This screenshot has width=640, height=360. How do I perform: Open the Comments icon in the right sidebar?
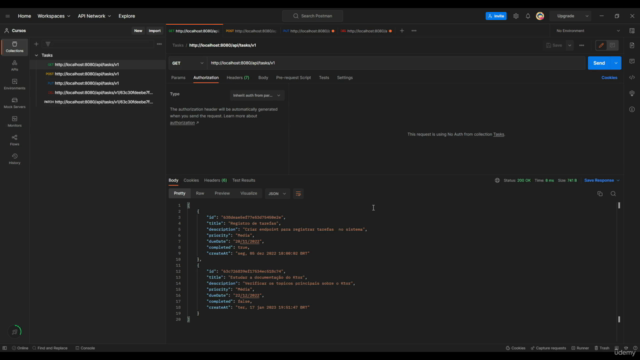[x=632, y=61]
